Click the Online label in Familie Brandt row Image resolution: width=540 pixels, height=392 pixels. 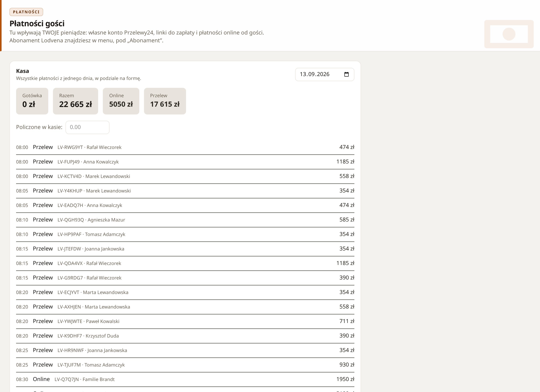(x=41, y=379)
